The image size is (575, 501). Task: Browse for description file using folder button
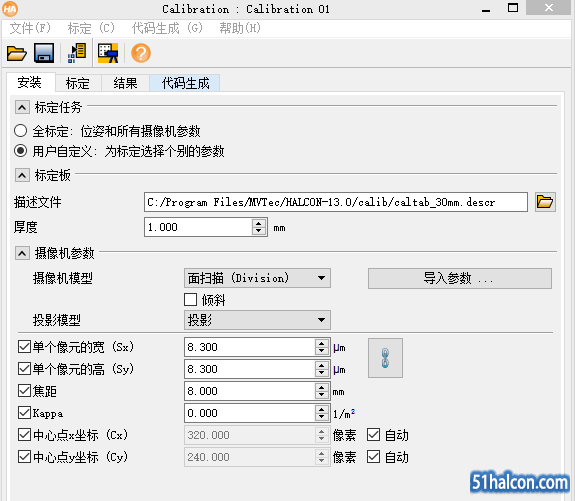click(x=545, y=202)
